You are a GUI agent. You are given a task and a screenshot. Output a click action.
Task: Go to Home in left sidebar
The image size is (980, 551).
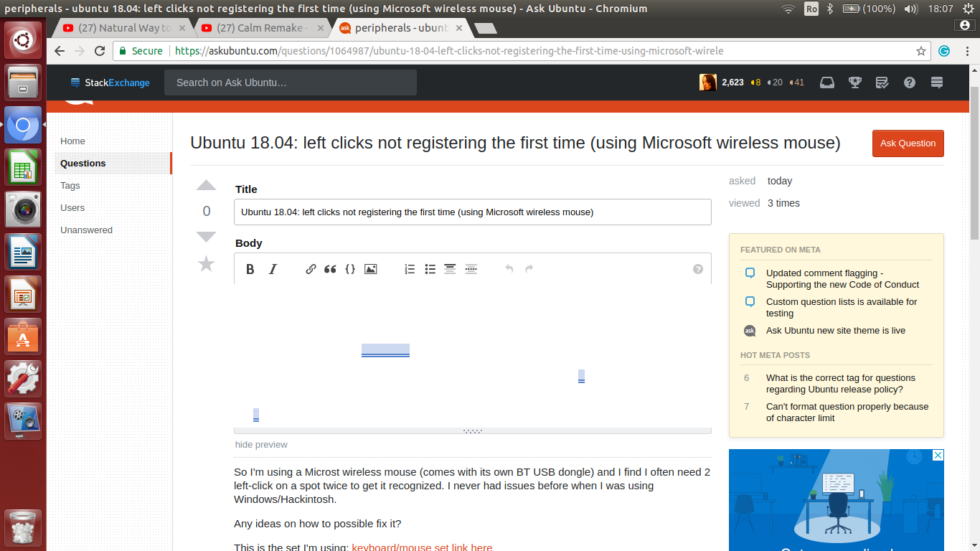[72, 141]
